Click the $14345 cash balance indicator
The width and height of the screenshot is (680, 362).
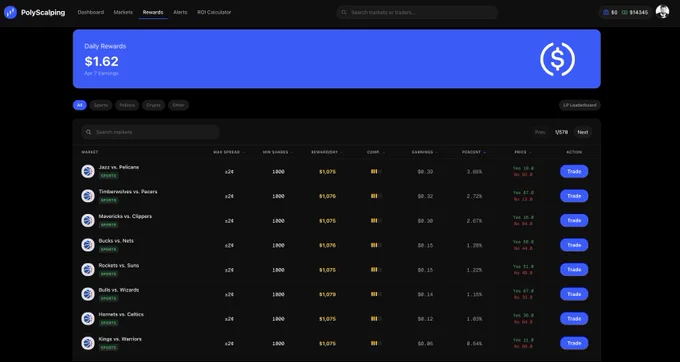(x=635, y=13)
